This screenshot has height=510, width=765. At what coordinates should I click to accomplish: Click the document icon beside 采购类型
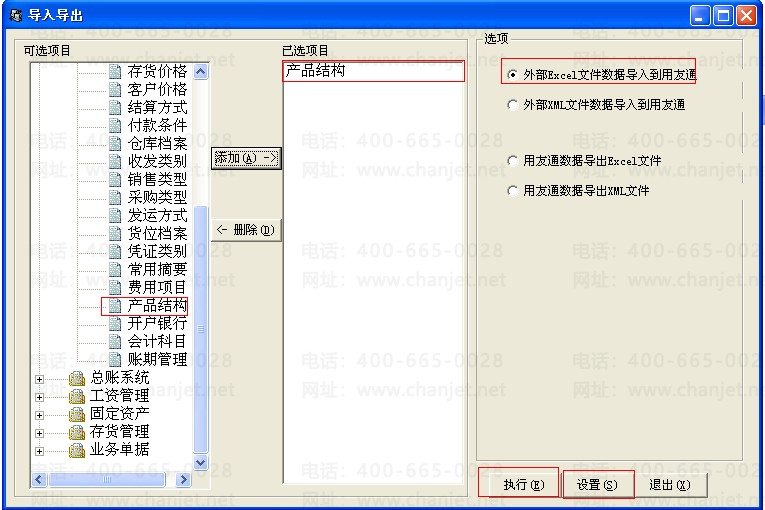[115, 198]
